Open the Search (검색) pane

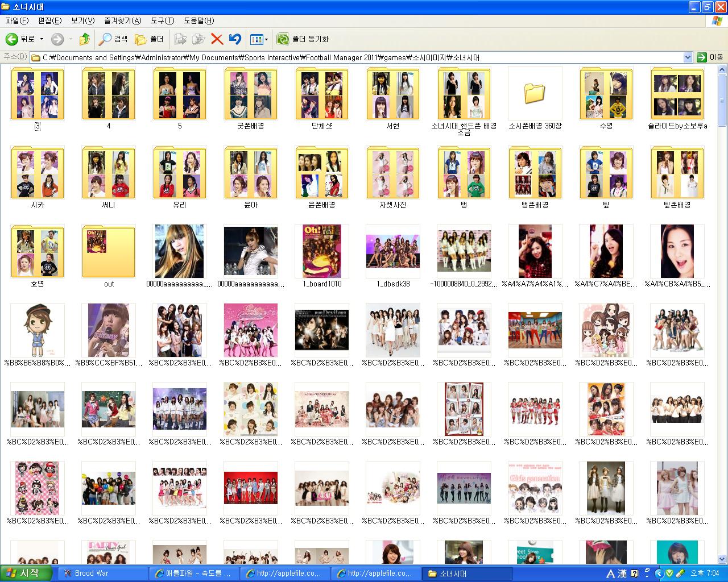click(113, 39)
